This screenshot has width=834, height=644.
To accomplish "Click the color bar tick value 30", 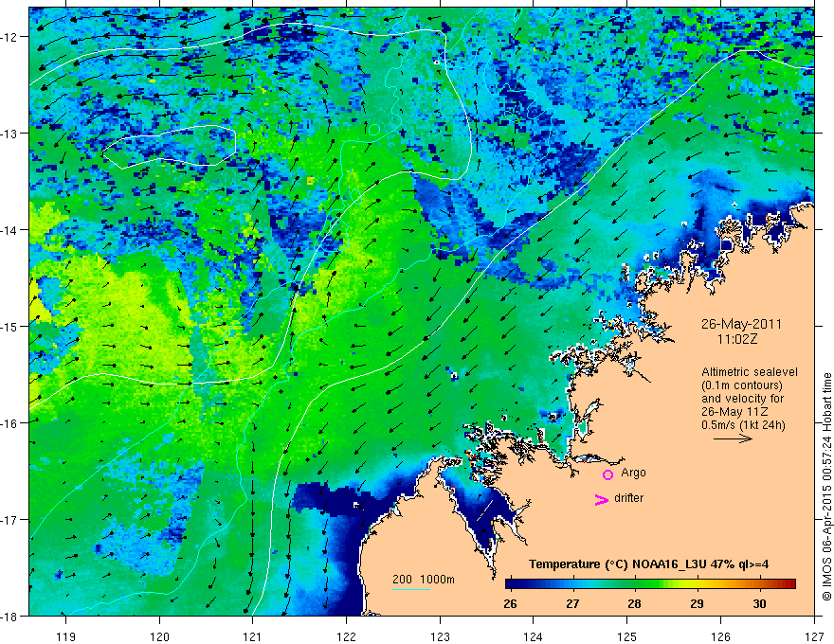I will [759, 603].
